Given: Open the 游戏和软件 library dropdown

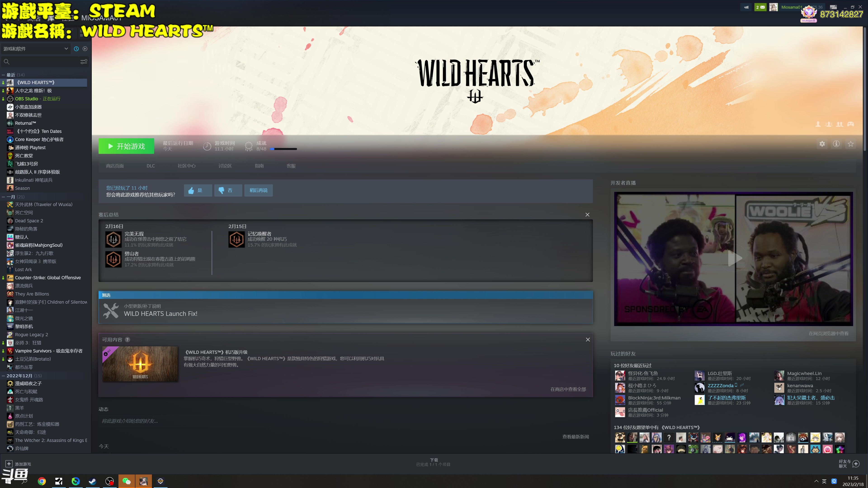Looking at the screenshot, I should (x=36, y=49).
